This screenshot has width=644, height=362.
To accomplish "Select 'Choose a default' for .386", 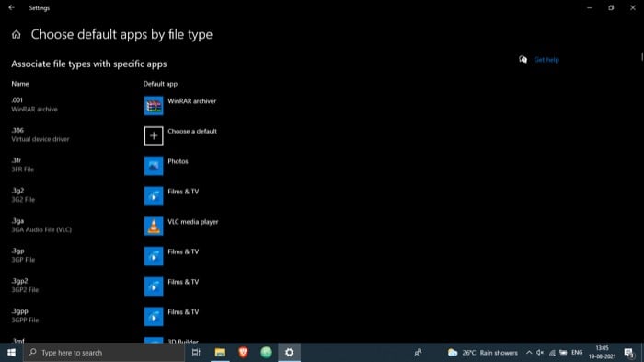I will coord(192,131).
